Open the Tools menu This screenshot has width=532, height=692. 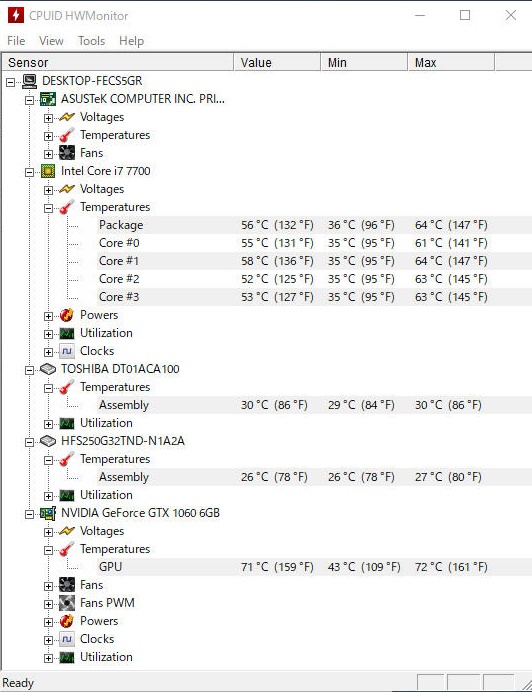[91, 41]
